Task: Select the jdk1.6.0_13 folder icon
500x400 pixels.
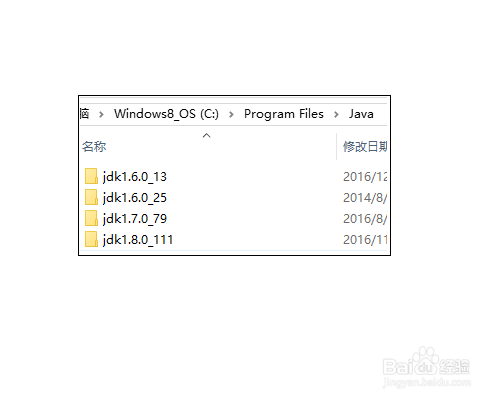Action: (91, 176)
